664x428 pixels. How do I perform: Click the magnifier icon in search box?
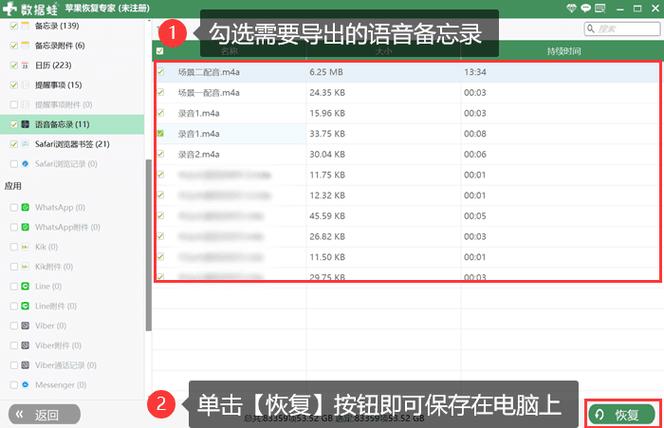[591, 29]
